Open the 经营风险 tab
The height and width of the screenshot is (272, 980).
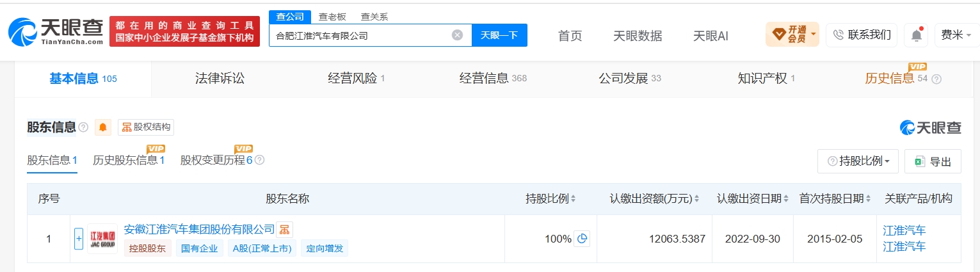point(356,79)
